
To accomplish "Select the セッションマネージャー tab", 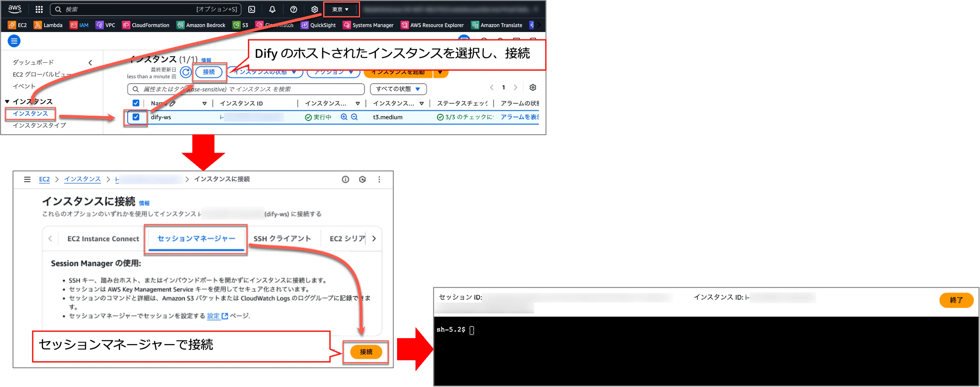I will point(196,239).
